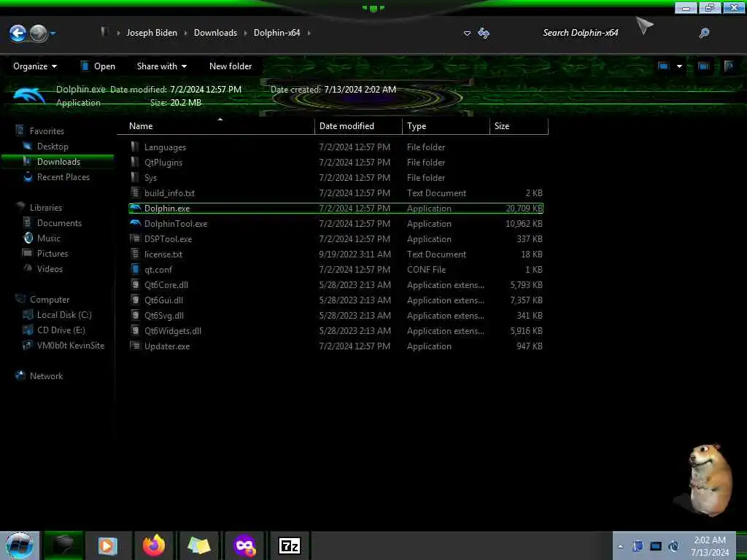Image resolution: width=747 pixels, height=560 pixels.
Task: Open Music library
Action: pyautogui.click(x=49, y=238)
